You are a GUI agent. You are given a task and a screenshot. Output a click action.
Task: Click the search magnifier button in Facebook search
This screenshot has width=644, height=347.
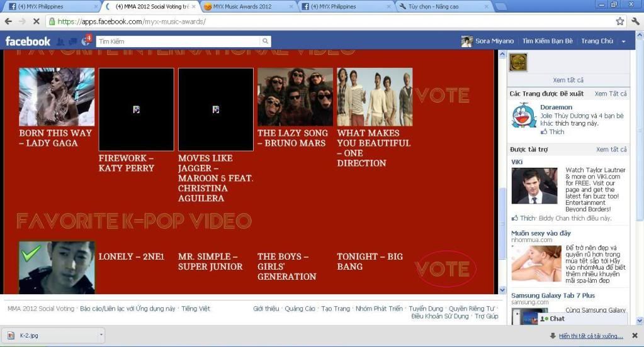click(265, 41)
